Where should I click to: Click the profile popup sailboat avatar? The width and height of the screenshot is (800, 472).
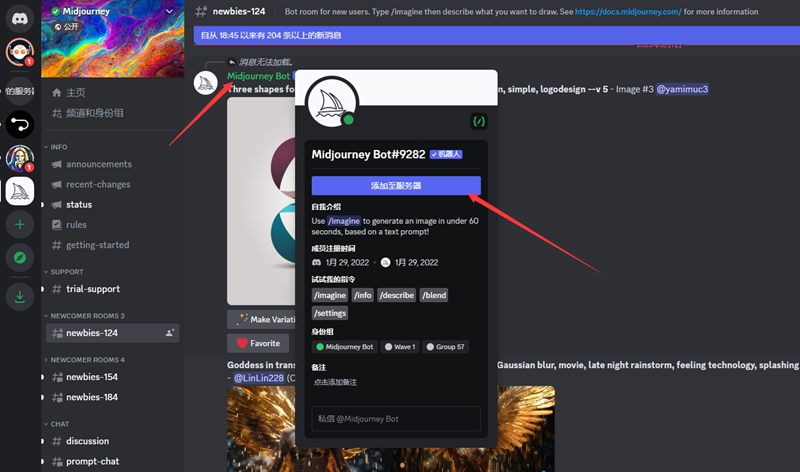(332, 102)
